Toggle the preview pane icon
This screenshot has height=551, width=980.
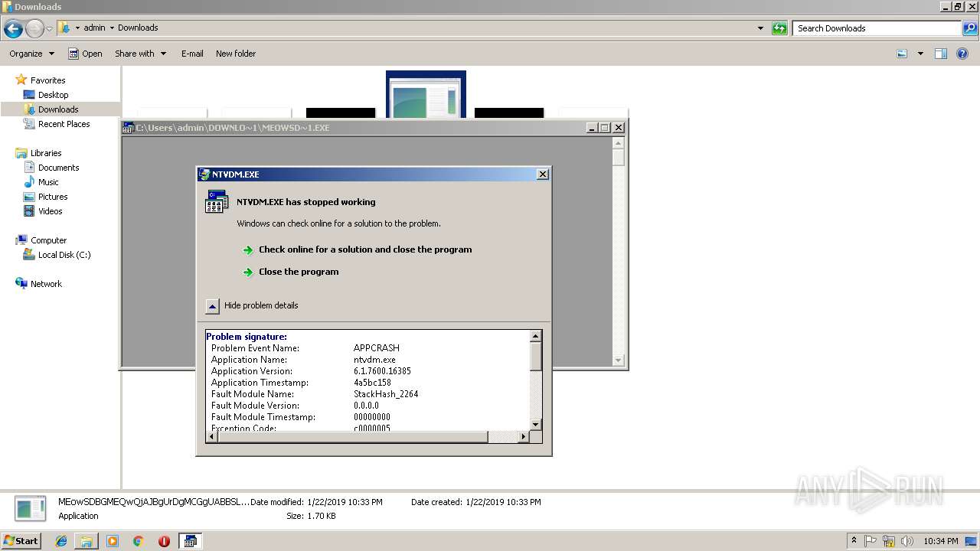pyautogui.click(x=941, y=54)
